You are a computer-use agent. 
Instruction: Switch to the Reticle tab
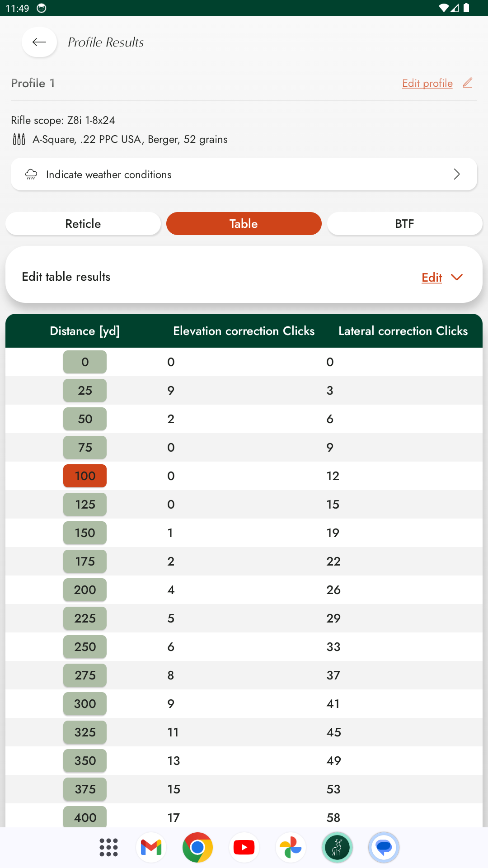pyautogui.click(x=83, y=224)
